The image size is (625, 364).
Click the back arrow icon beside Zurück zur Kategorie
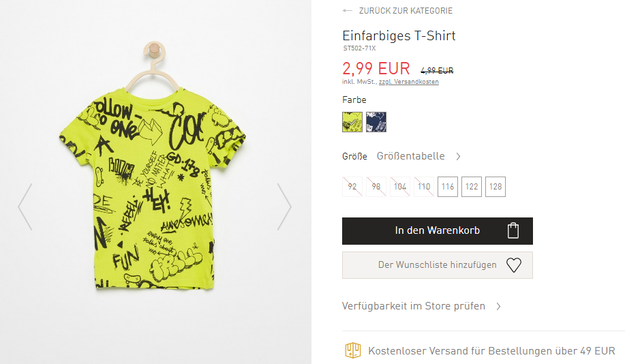tap(347, 11)
